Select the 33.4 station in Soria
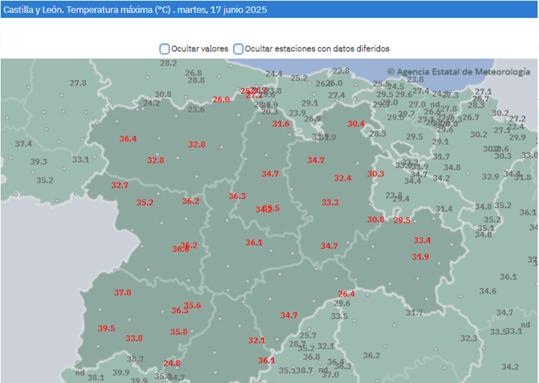 [x=422, y=240]
